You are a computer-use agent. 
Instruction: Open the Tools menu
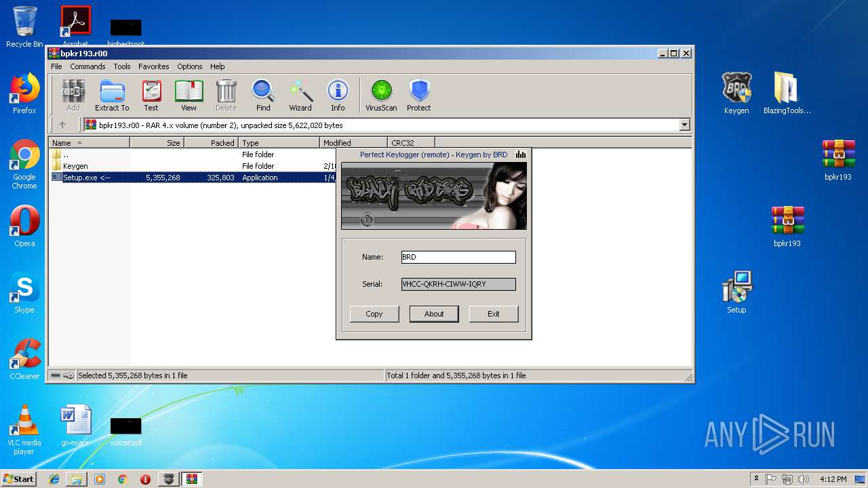(122, 66)
